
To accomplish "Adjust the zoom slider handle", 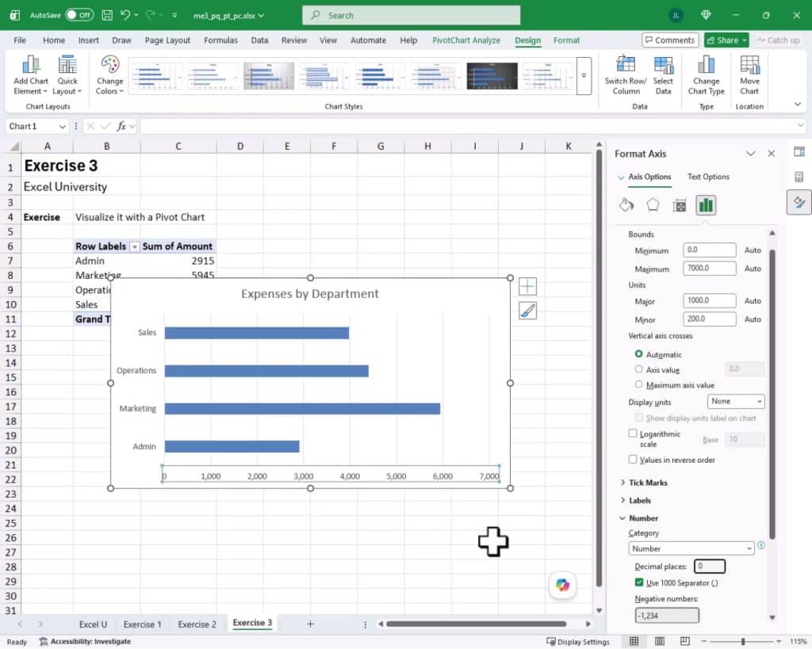I will (742, 641).
